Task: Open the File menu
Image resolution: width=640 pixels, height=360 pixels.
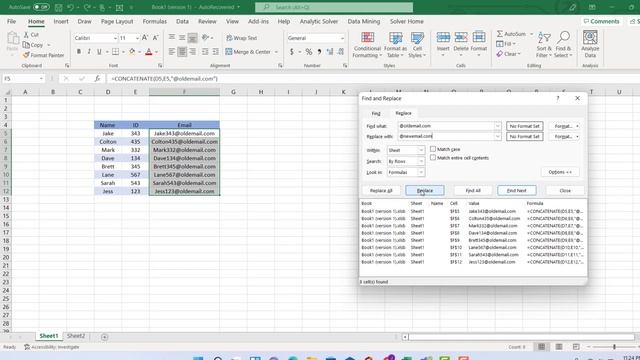Action: 11,21
